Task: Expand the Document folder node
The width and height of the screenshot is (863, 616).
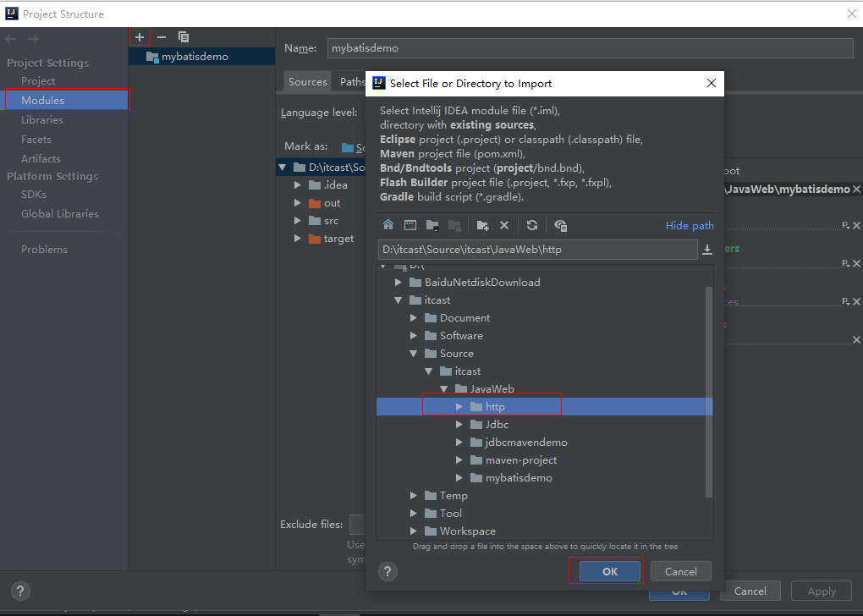Action: (x=414, y=317)
